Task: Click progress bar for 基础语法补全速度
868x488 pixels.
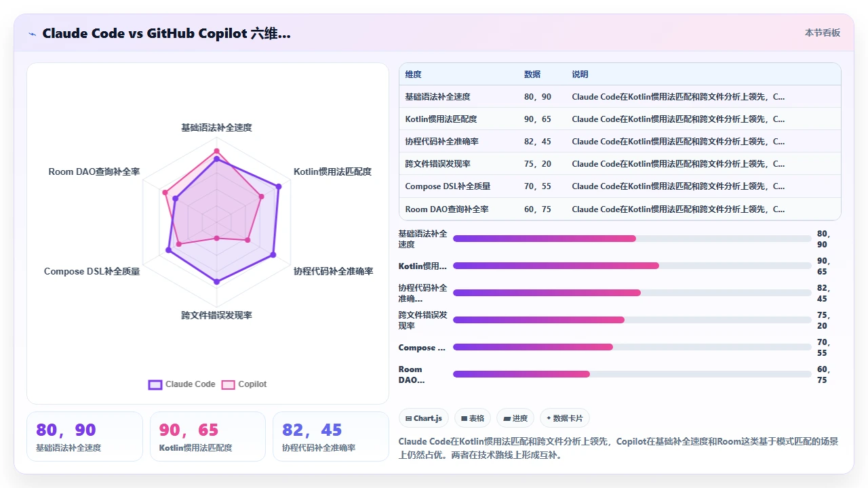Action: click(x=632, y=239)
